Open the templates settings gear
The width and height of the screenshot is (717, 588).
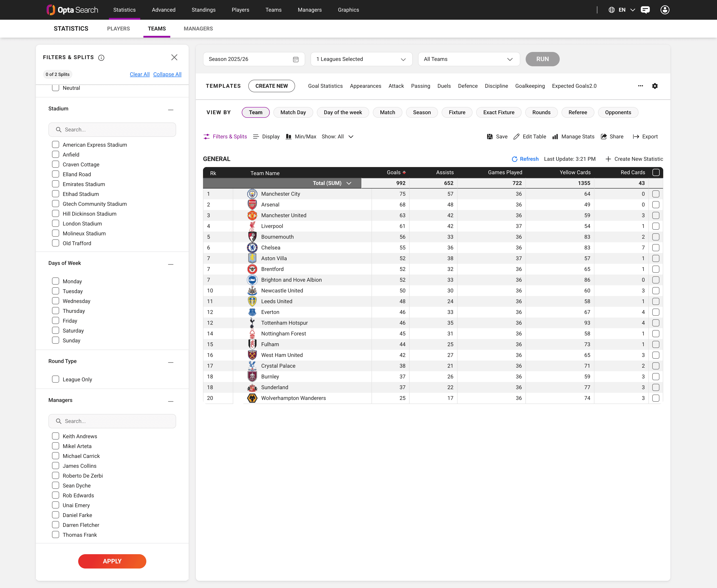coord(655,86)
